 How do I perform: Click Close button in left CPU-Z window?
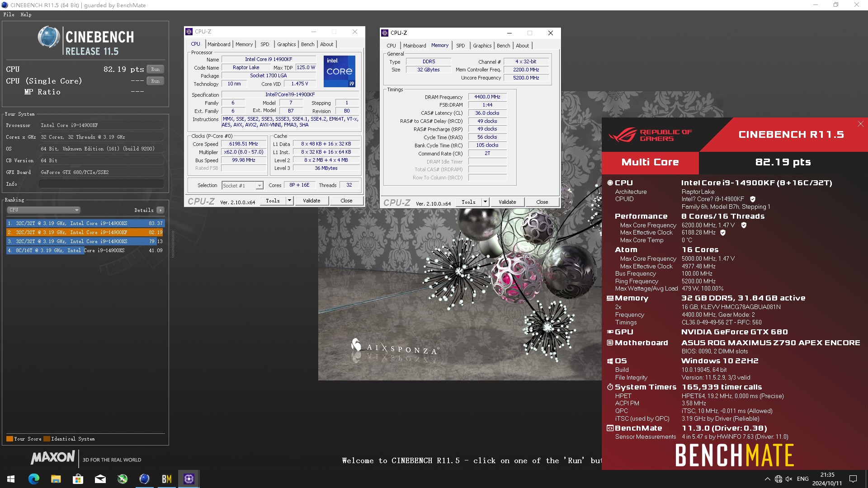(346, 201)
